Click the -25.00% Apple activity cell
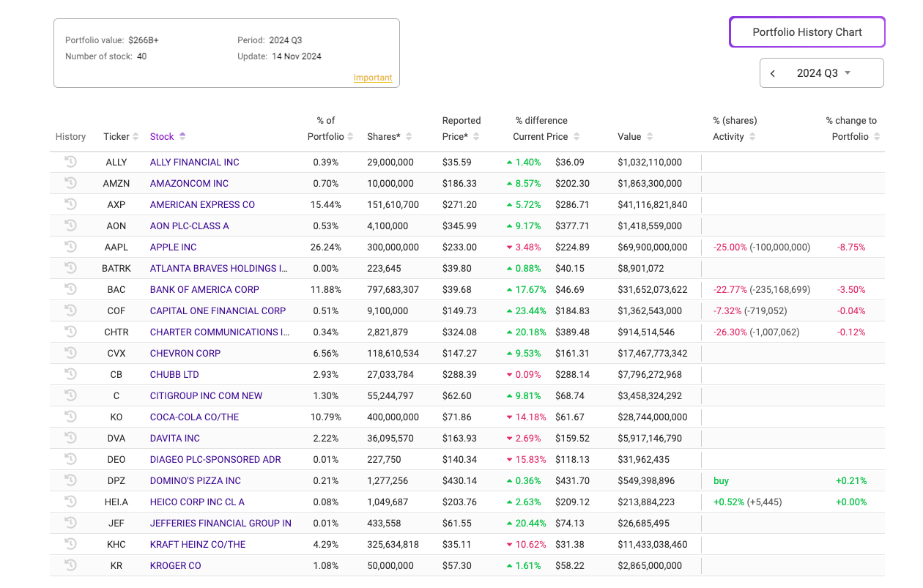Screen dimensions: 923x588 coord(762,247)
